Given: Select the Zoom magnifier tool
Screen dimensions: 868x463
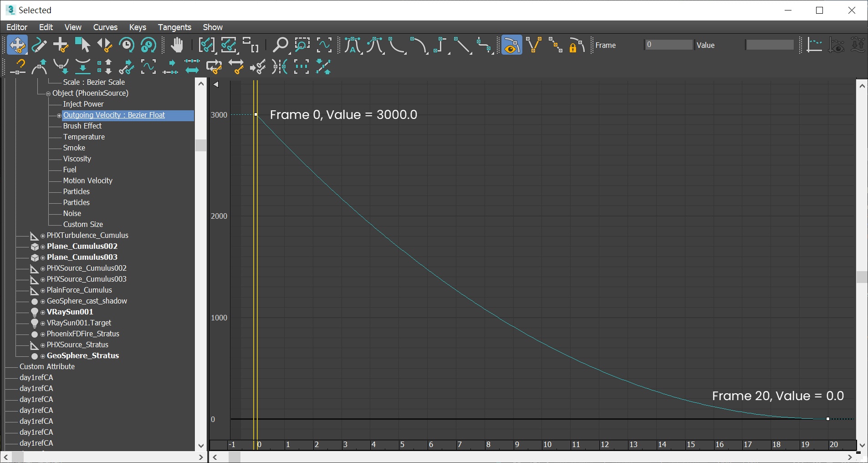Looking at the screenshot, I should click(280, 45).
